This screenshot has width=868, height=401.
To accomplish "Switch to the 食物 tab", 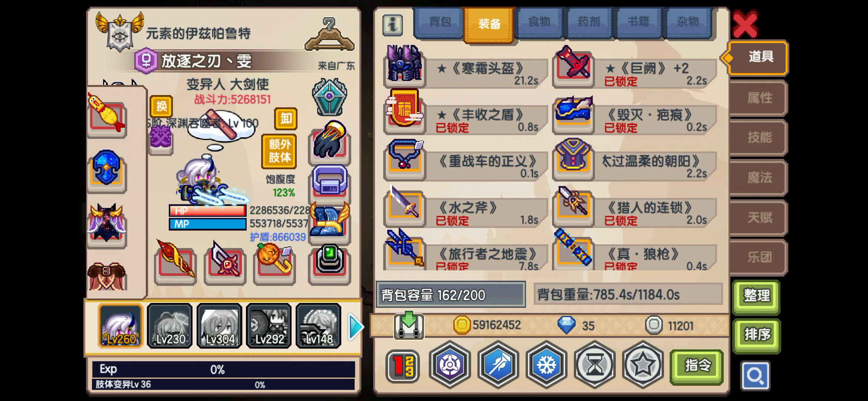I will coord(539,22).
